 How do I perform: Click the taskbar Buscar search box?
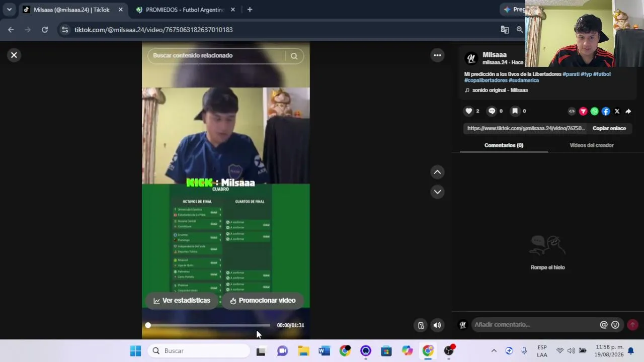(199, 351)
